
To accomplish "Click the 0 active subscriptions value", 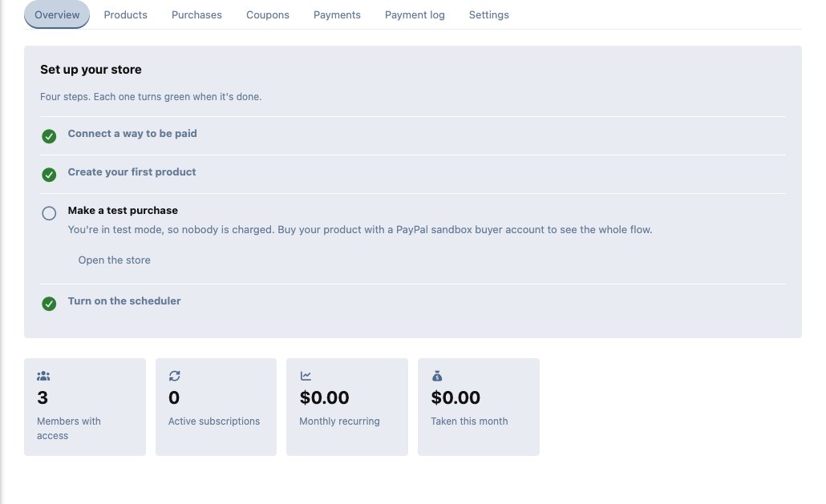I will (174, 397).
